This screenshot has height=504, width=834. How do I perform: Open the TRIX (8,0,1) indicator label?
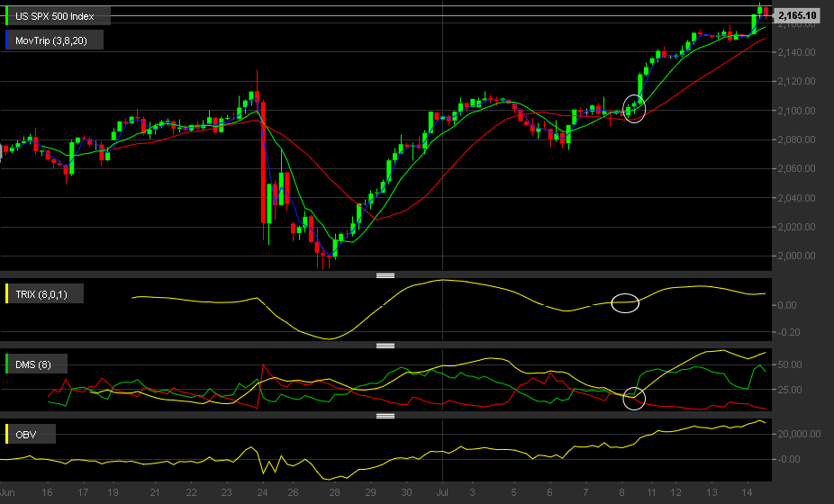pyautogui.click(x=41, y=294)
